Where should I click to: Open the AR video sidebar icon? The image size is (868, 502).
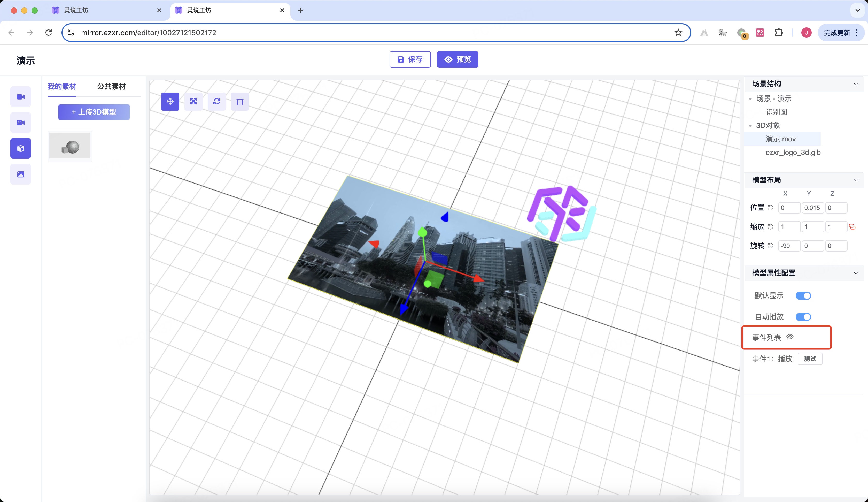21,123
